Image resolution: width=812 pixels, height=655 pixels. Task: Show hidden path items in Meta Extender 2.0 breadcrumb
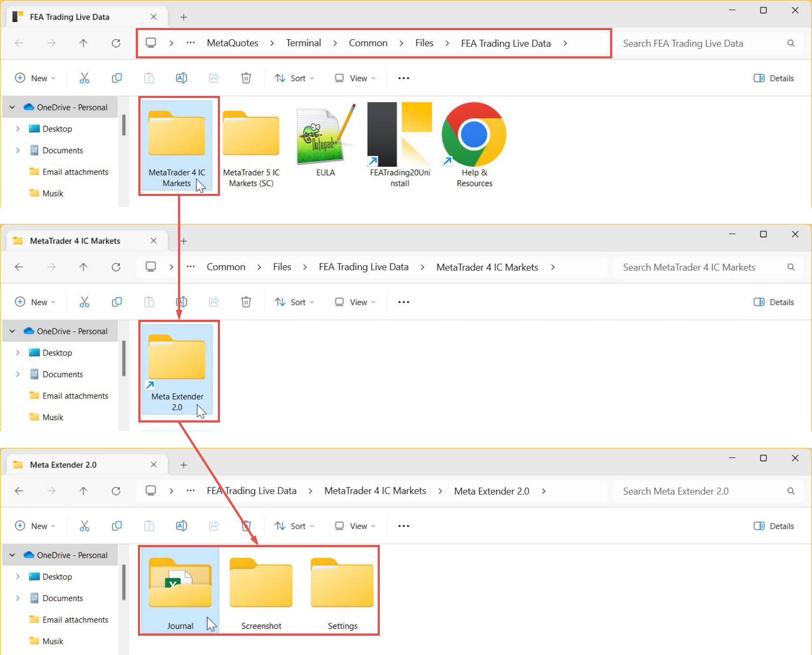(191, 490)
